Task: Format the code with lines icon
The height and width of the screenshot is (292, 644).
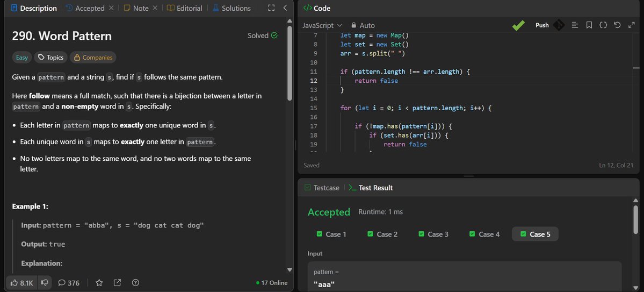Action: pos(575,25)
